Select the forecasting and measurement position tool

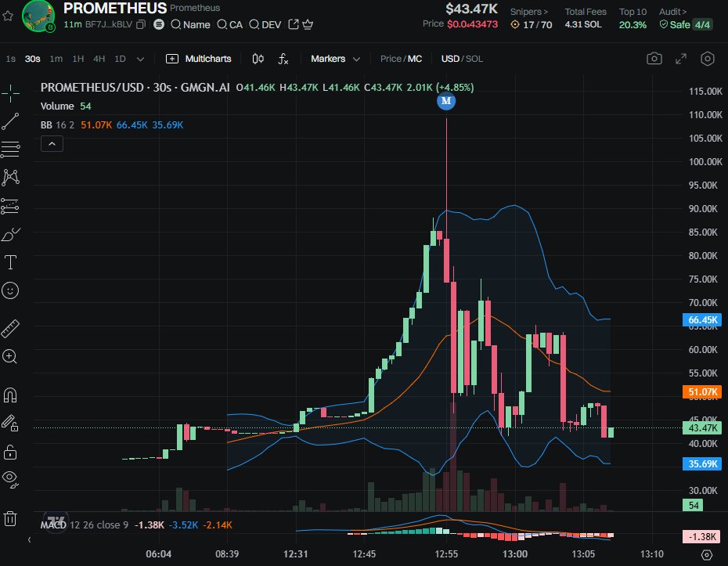10,206
